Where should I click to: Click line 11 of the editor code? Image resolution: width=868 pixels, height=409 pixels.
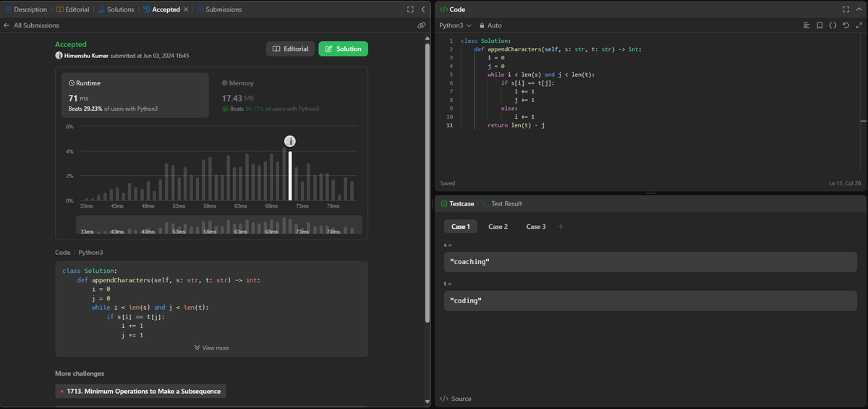tap(516, 125)
